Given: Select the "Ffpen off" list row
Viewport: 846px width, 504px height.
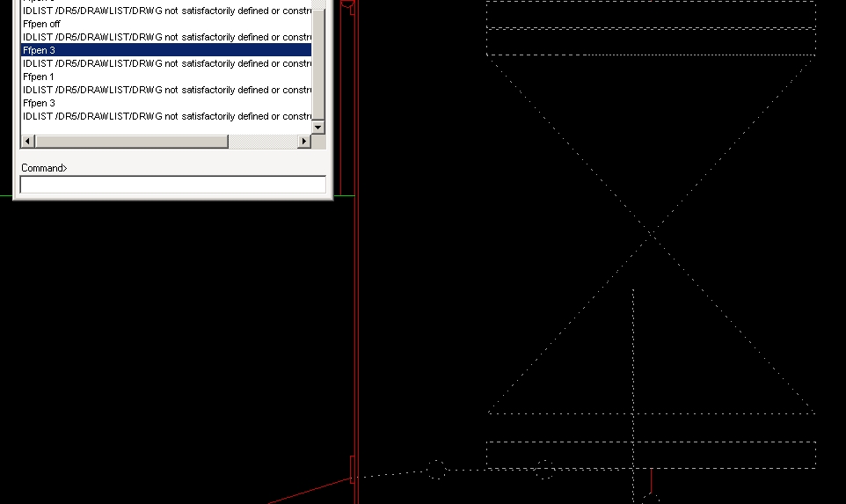Looking at the screenshot, I should click(x=166, y=24).
